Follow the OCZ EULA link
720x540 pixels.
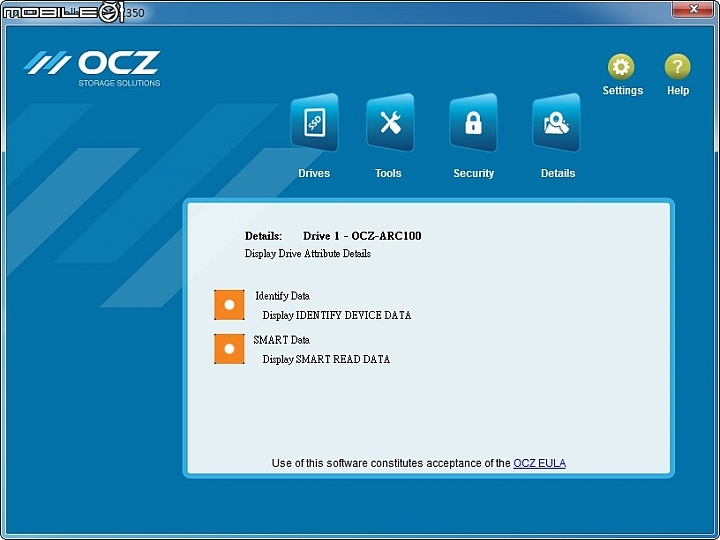pyautogui.click(x=540, y=463)
